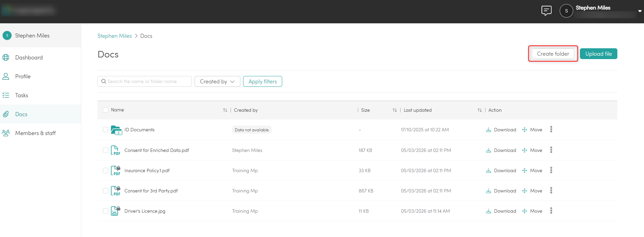The height and width of the screenshot is (237, 644).
Task: Sort by Name column arrows
Action: click(x=225, y=110)
